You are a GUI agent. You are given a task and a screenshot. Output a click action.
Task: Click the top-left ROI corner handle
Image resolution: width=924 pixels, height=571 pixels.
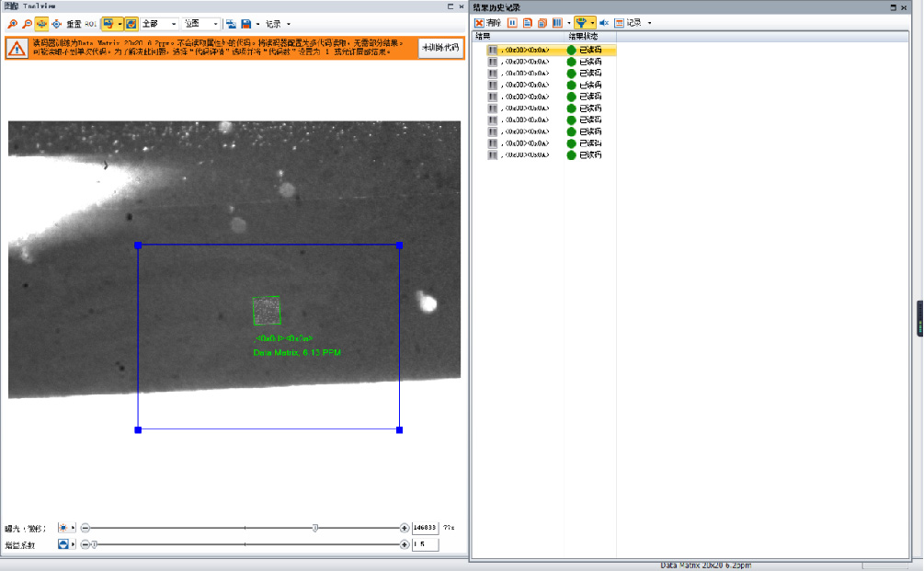coord(138,246)
